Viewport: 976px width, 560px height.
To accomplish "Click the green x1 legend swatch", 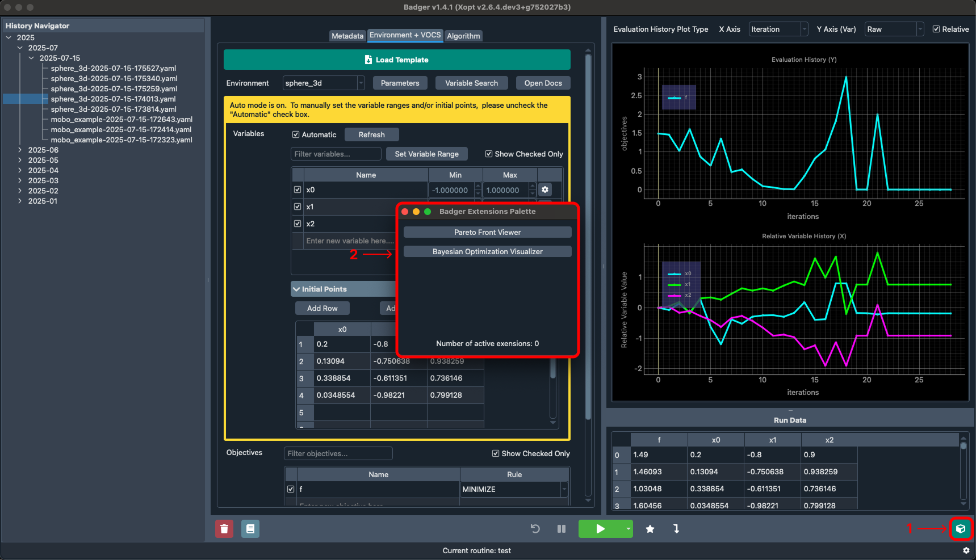I will [x=674, y=284].
